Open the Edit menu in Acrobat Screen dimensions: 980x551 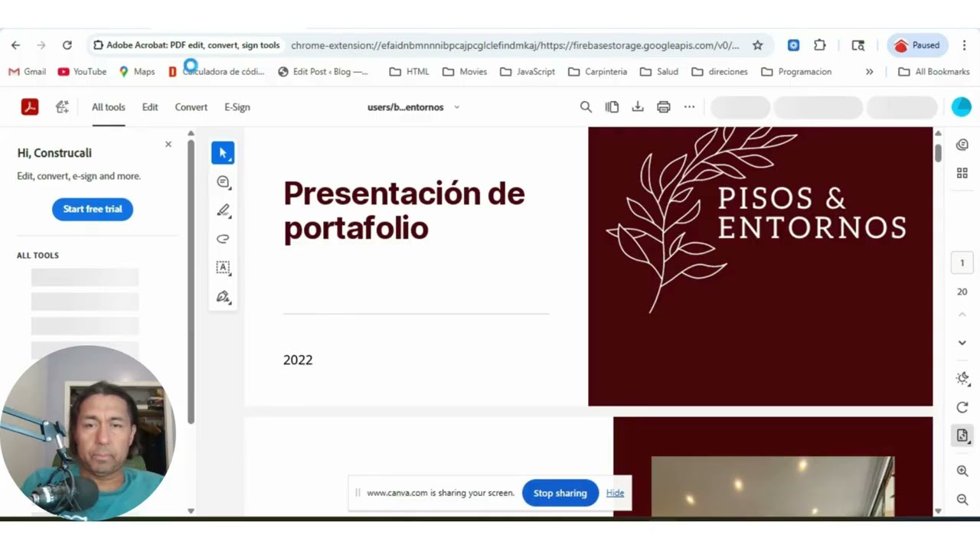(150, 107)
